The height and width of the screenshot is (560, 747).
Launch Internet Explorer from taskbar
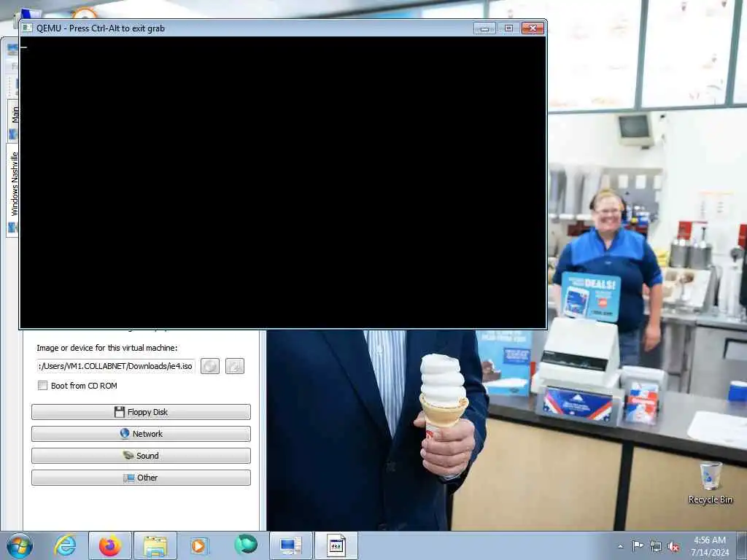tap(65, 545)
